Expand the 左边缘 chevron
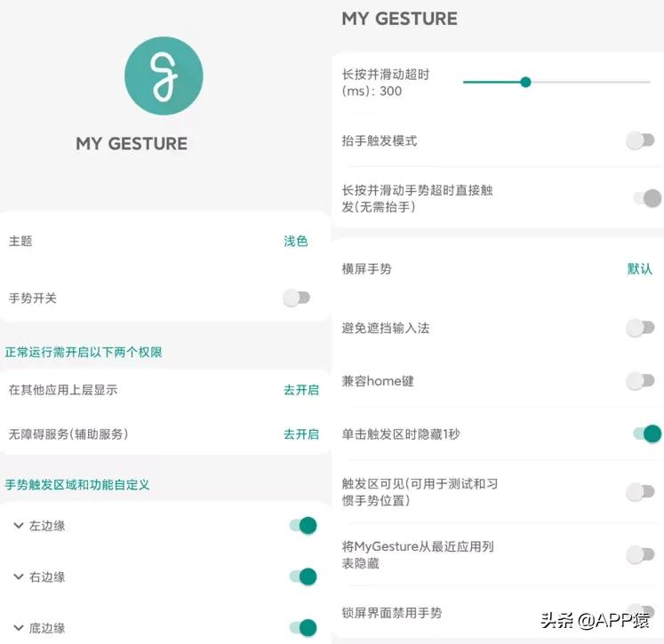This screenshot has height=644, width=664. coord(18,526)
